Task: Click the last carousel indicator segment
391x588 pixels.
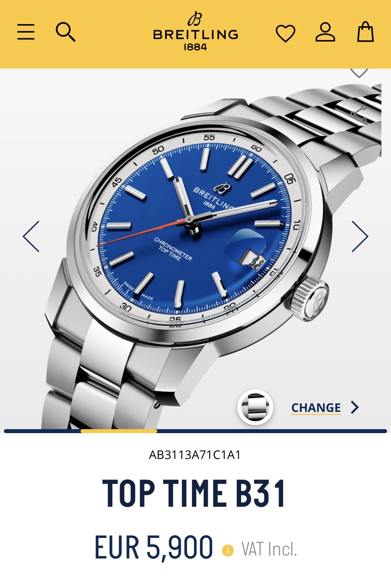Action: (349, 431)
